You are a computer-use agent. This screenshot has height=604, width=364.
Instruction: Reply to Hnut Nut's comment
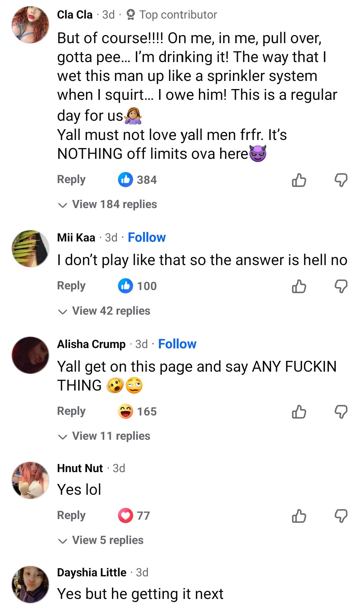(71, 515)
